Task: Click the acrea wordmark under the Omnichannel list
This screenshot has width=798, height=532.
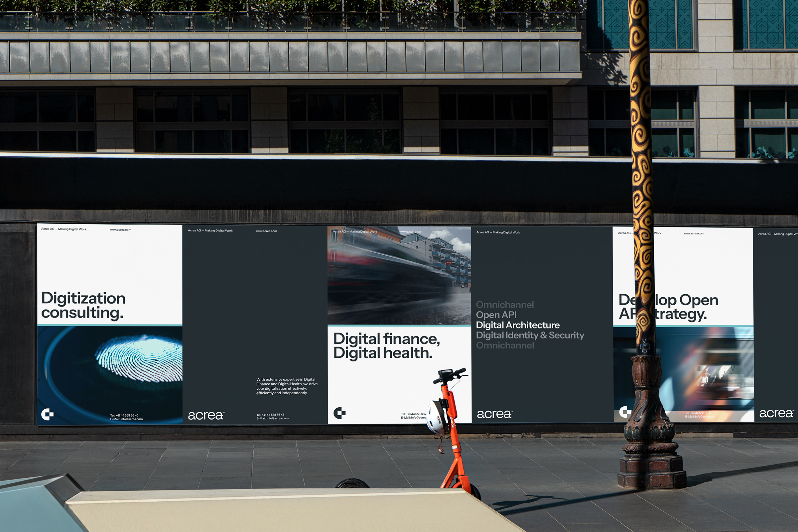Action: pos(494,414)
